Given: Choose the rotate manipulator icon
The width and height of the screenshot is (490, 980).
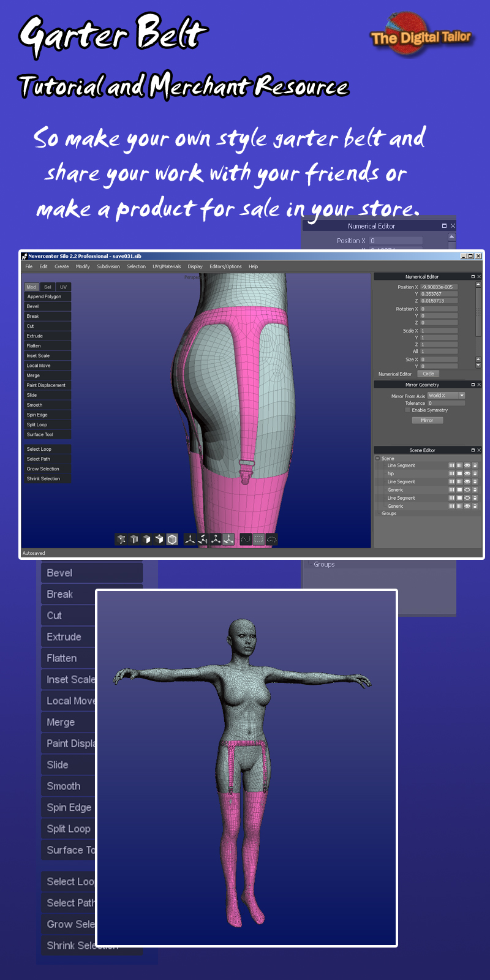Looking at the screenshot, I should click(x=203, y=539).
